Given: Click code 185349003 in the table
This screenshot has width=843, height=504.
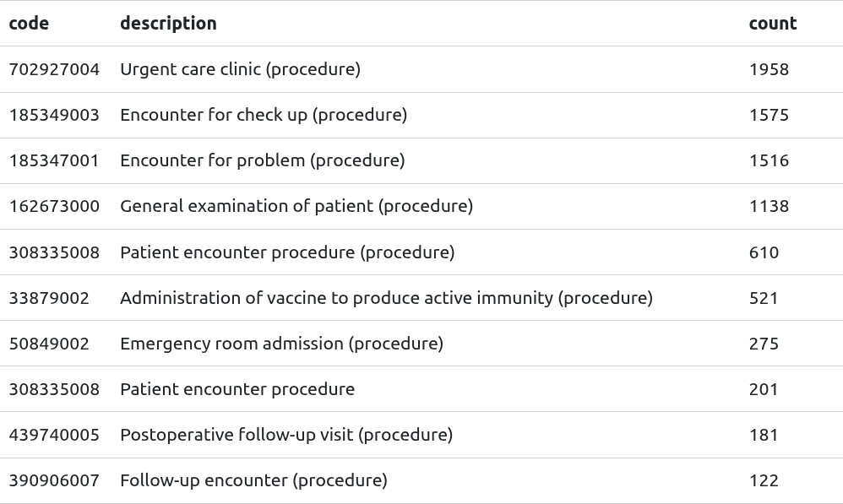Looking at the screenshot, I should pos(54,115).
